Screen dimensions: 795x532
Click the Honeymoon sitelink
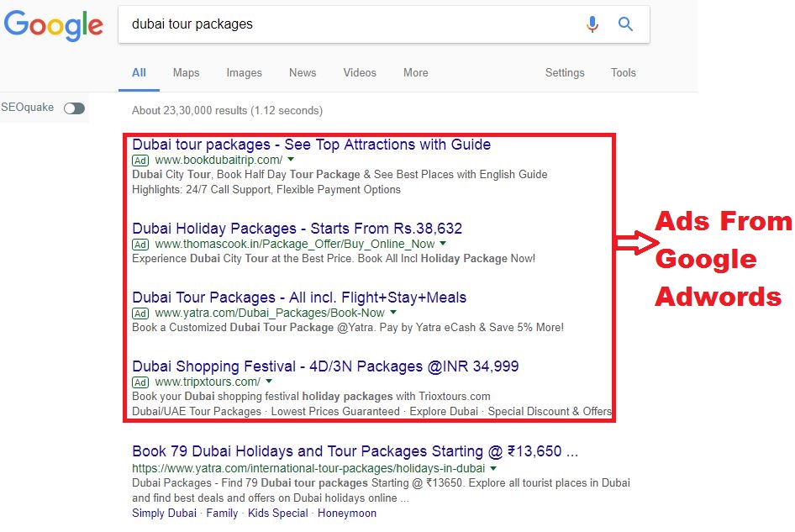347,514
